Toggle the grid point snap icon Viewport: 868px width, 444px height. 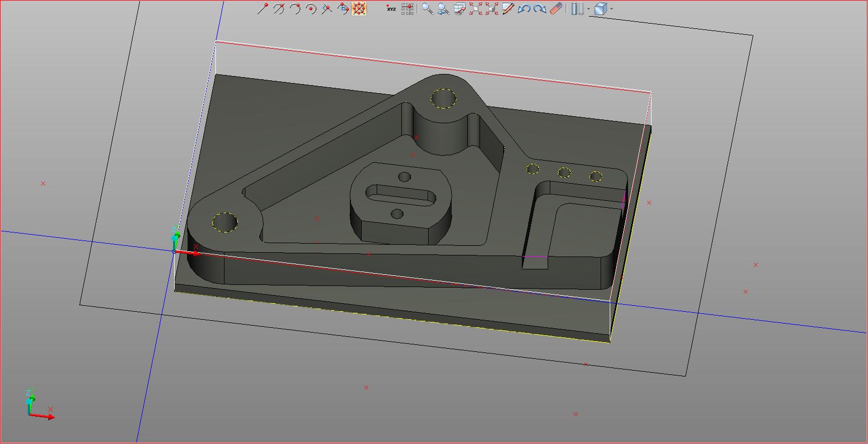(407, 9)
